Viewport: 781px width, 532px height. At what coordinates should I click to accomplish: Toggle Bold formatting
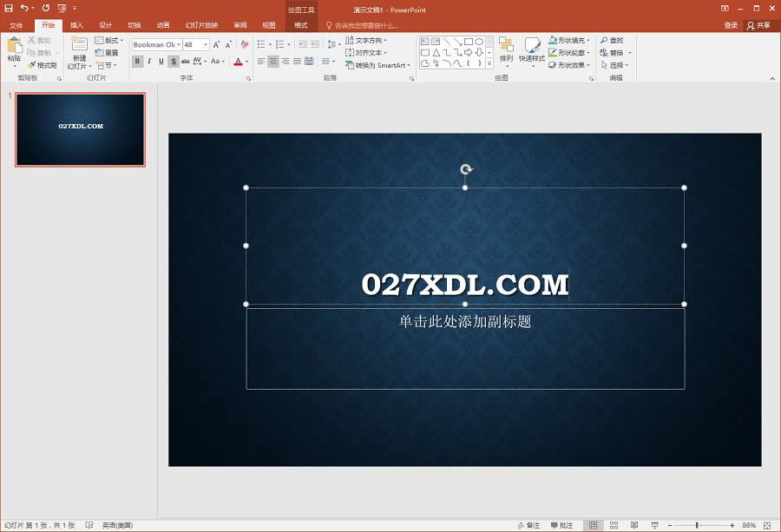137,62
